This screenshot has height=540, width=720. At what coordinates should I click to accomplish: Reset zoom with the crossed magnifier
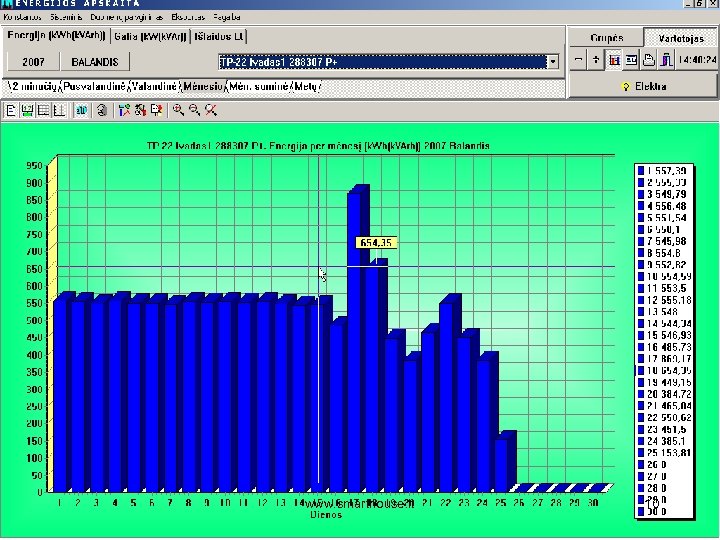211,110
